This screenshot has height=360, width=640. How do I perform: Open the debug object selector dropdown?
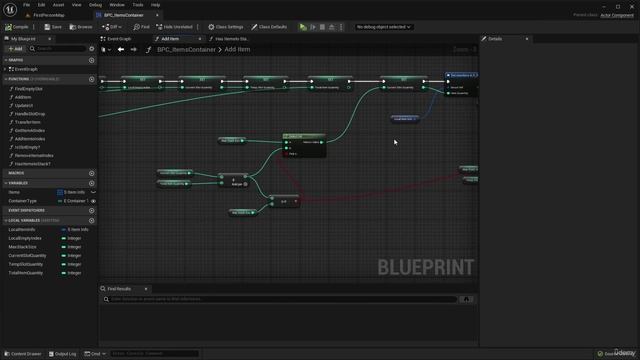coord(383,27)
